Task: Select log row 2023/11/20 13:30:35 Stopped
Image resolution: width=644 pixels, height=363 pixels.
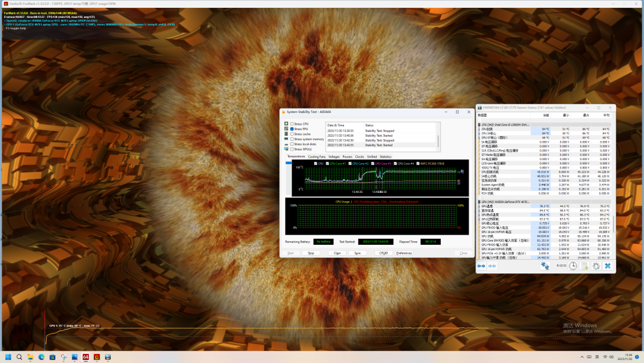Action: (x=381, y=131)
